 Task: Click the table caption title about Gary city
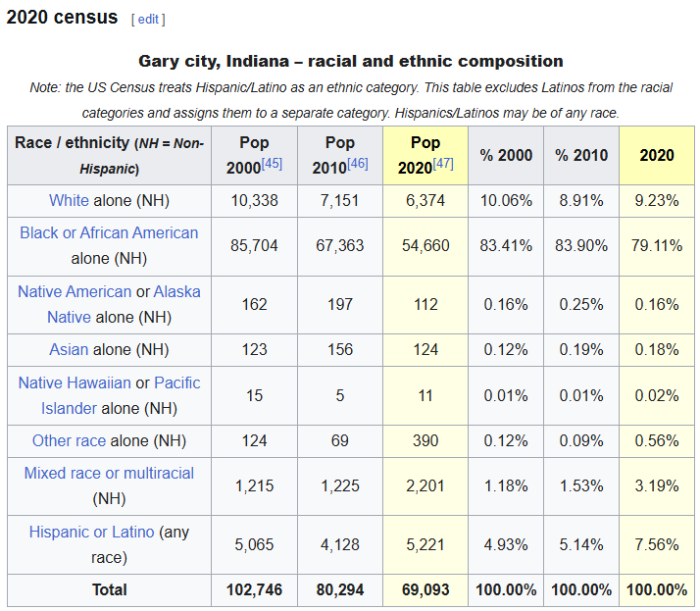351,61
